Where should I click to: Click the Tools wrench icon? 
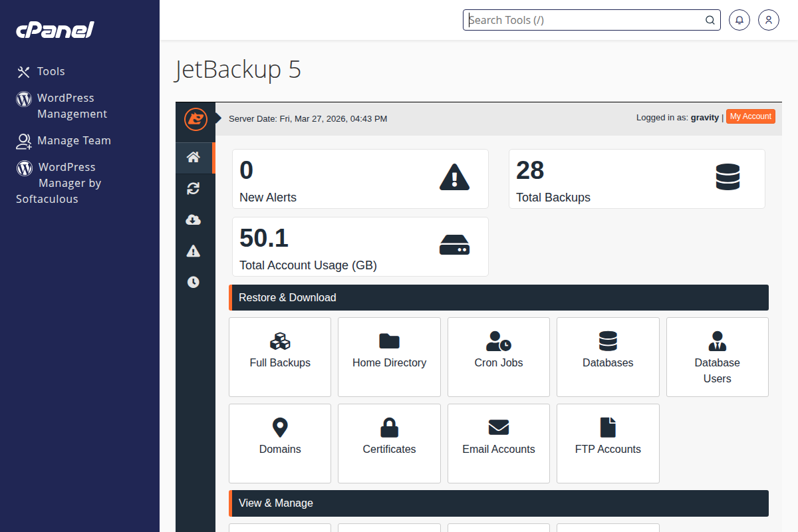pos(24,72)
